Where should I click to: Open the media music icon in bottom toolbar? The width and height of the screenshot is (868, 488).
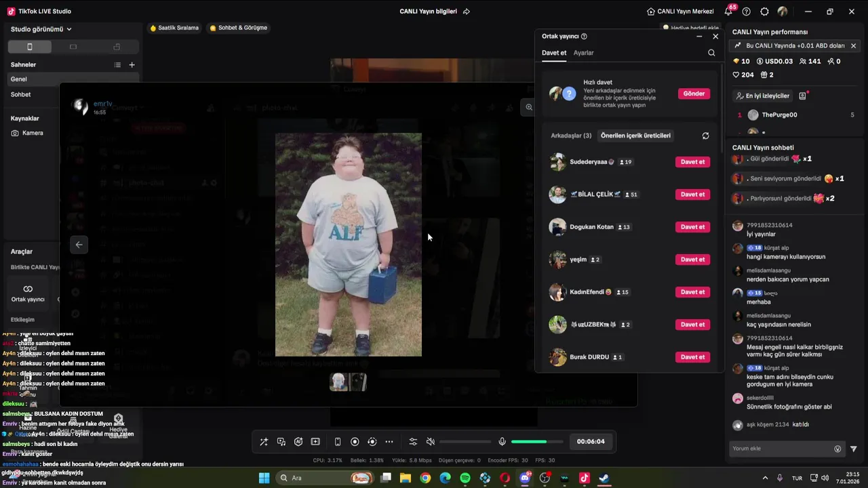click(x=281, y=442)
